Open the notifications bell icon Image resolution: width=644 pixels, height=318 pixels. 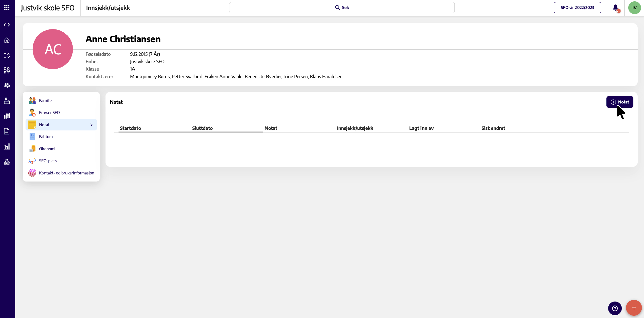click(616, 8)
